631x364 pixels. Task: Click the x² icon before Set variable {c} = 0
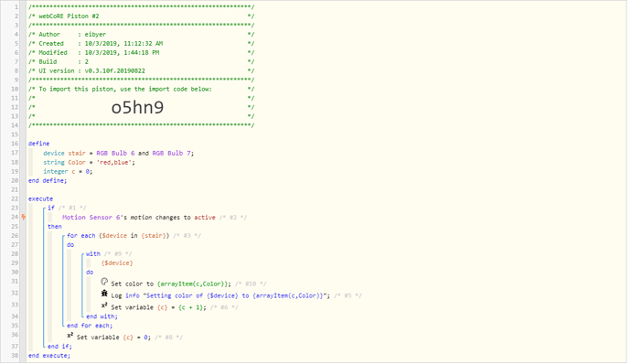tap(70, 336)
